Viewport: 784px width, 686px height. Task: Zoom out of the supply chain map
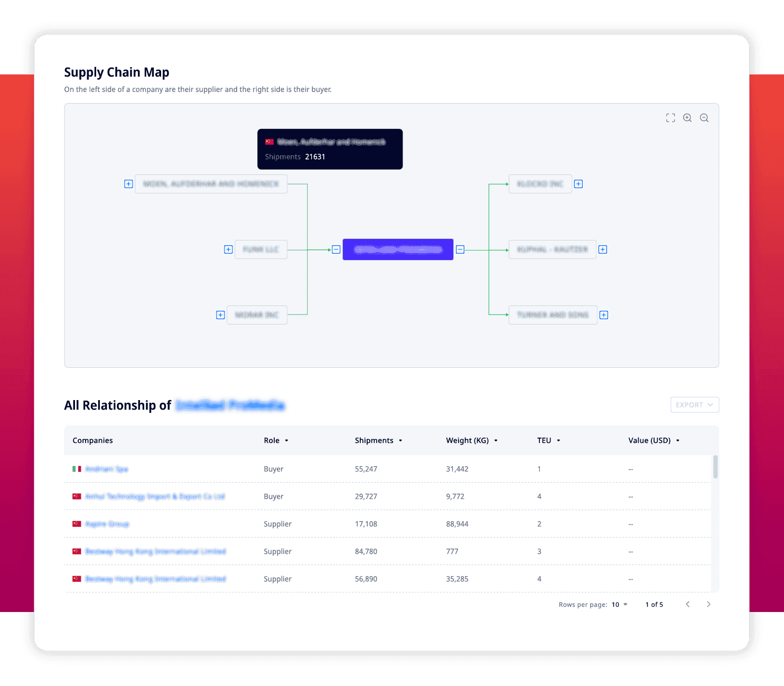pyautogui.click(x=704, y=118)
